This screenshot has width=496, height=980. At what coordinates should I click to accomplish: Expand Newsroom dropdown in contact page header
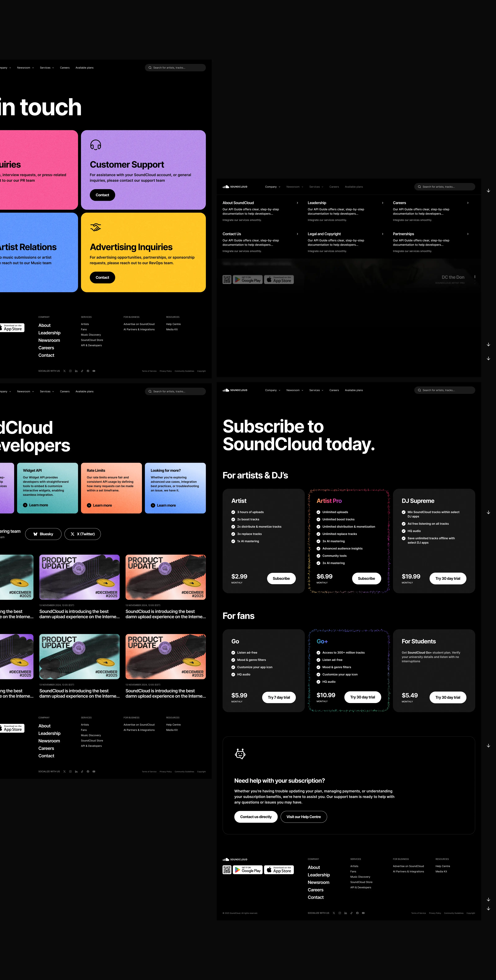coord(25,68)
